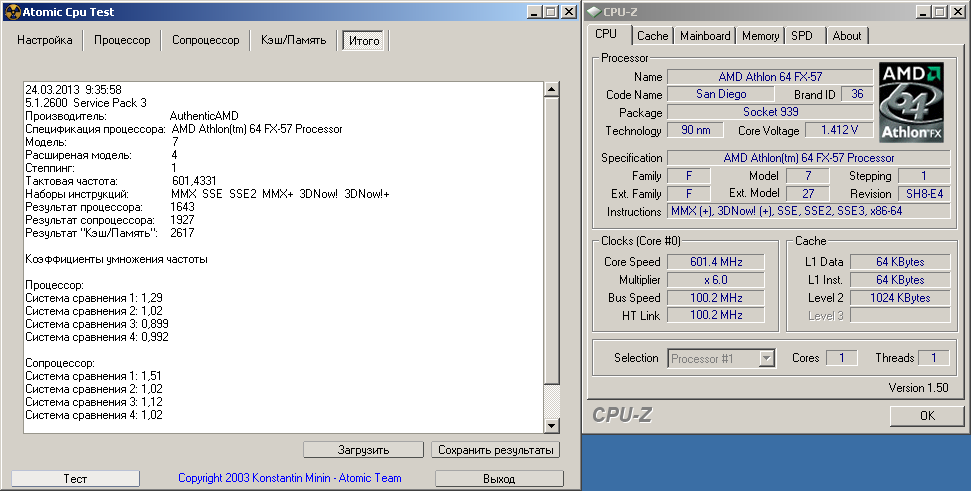Click the Copyright 2003 Konstantin Minin link
The width and height of the screenshot is (971, 491).
click(x=290, y=478)
